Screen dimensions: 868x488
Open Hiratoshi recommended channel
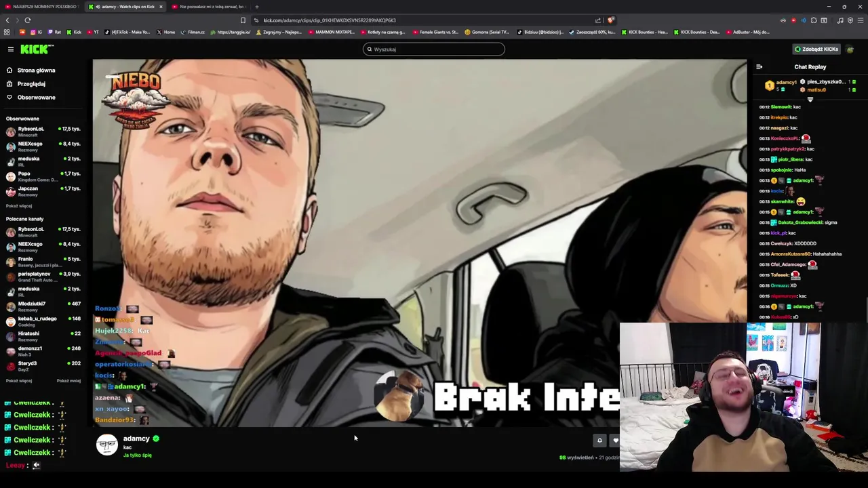pyautogui.click(x=43, y=336)
